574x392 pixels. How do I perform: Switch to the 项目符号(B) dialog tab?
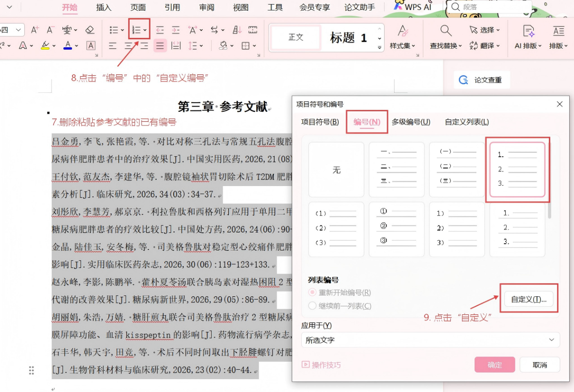[320, 122]
